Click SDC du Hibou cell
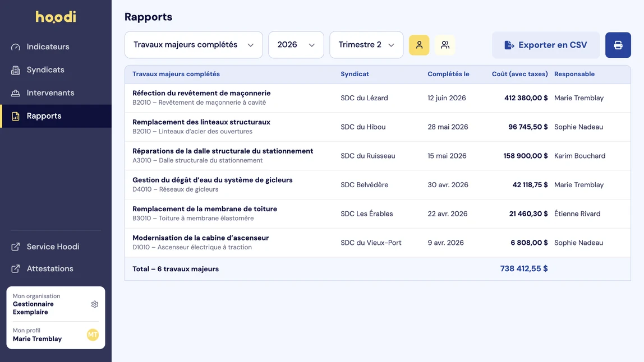The height and width of the screenshot is (362, 644). (362, 127)
